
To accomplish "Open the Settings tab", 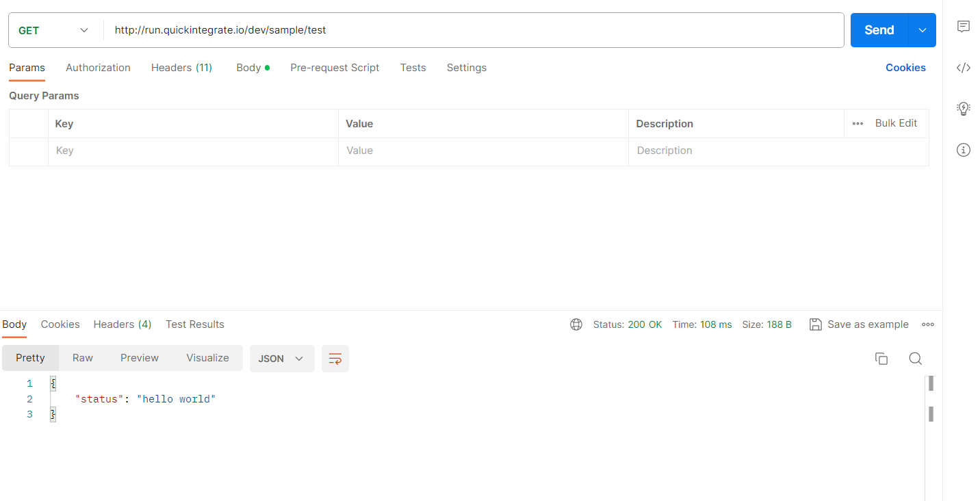I will coord(467,68).
